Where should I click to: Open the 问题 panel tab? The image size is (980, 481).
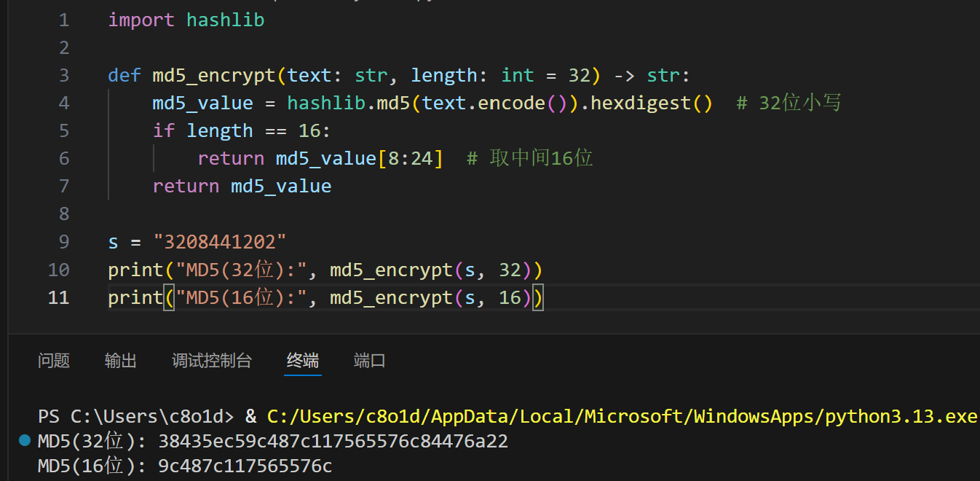[x=54, y=361]
